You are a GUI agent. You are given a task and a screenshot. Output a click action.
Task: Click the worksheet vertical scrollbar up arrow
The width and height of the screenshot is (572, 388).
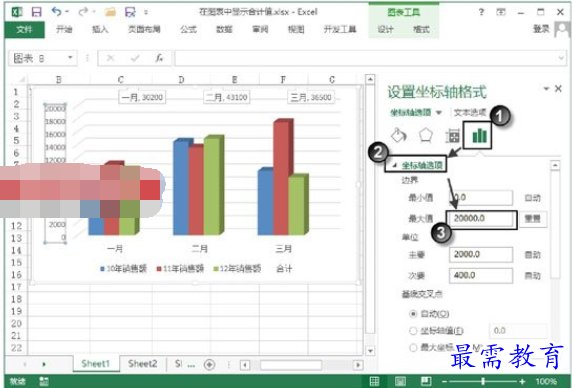(x=370, y=79)
